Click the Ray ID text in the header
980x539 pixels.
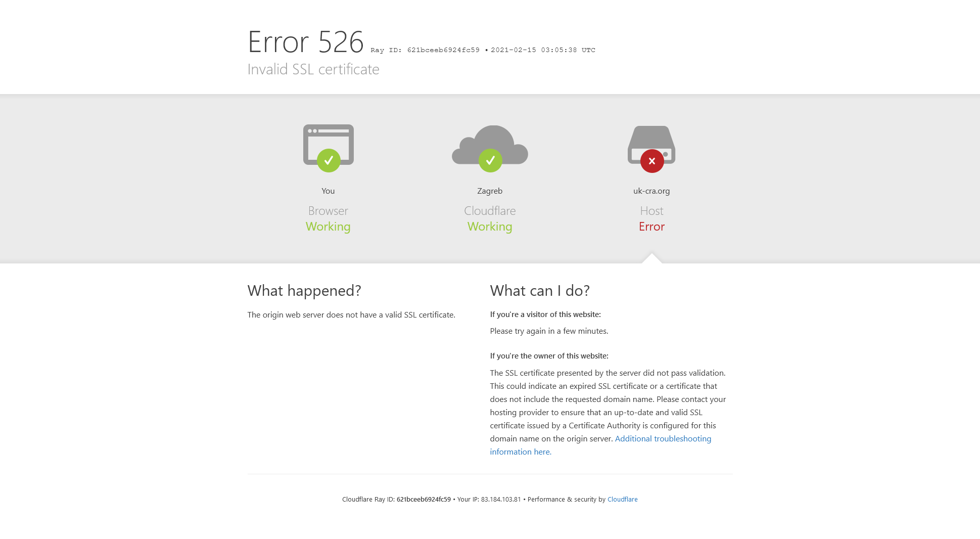[x=425, y=50]
